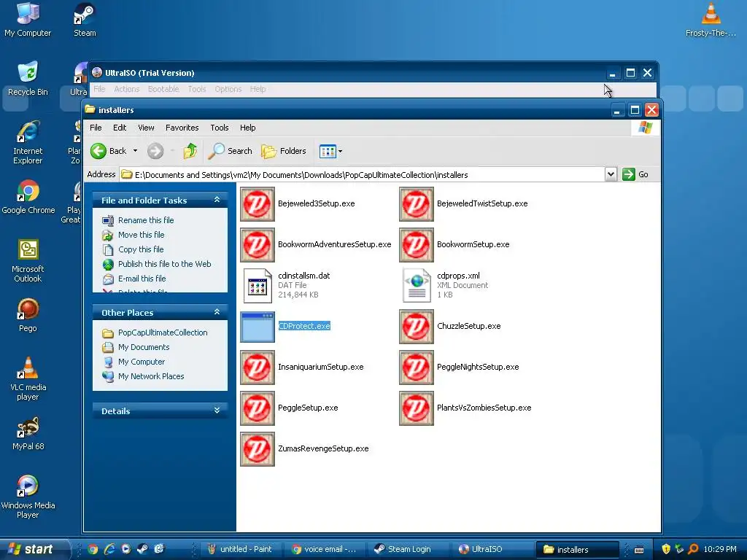The height and width of the screenshot is (560, 747).
Task: Open the View menu
Action: 146,128
